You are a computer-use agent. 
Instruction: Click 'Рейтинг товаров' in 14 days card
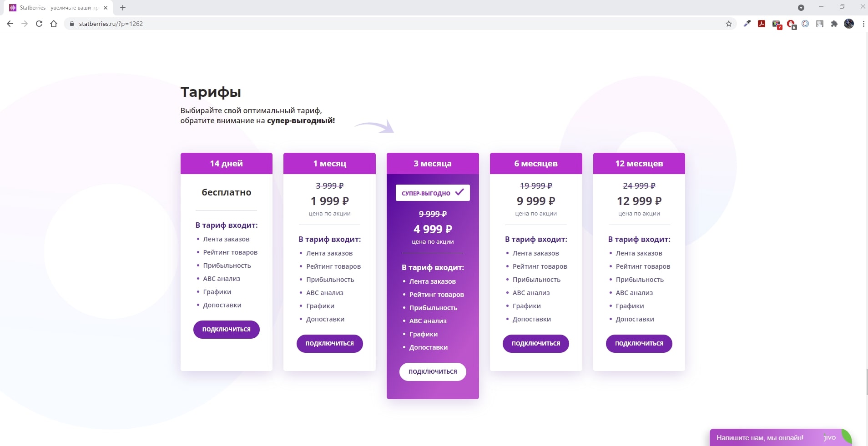pyautogui.click(x=230, y=252)
